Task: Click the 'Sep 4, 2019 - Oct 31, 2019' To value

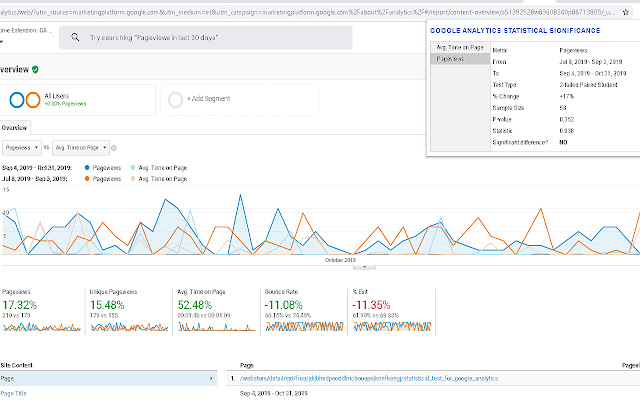Action: pyautogui.click(x=593, y=73)
